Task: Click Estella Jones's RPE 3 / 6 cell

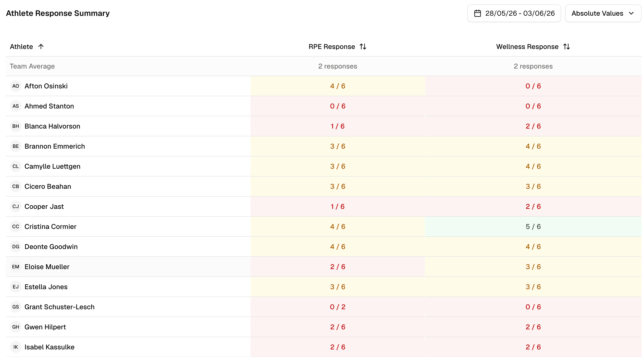Action: point(338,287)
